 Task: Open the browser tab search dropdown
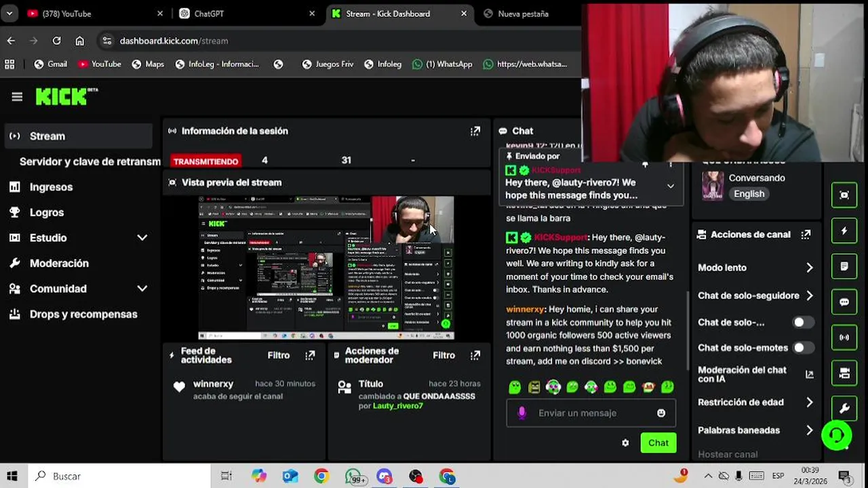[9, 14]
